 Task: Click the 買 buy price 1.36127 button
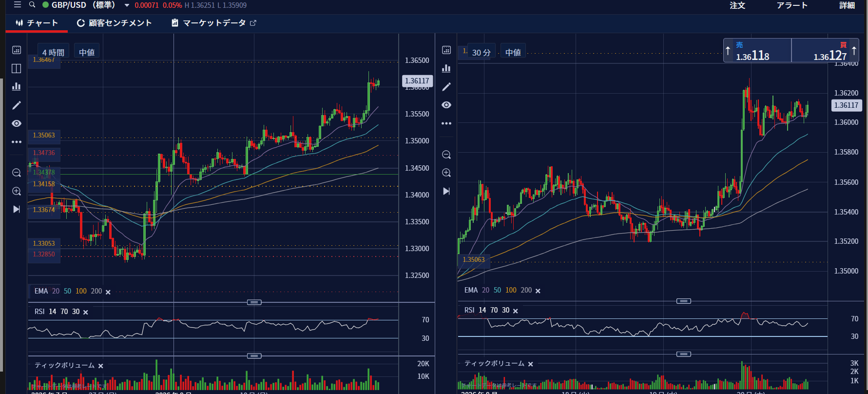[x=825, y=51]
